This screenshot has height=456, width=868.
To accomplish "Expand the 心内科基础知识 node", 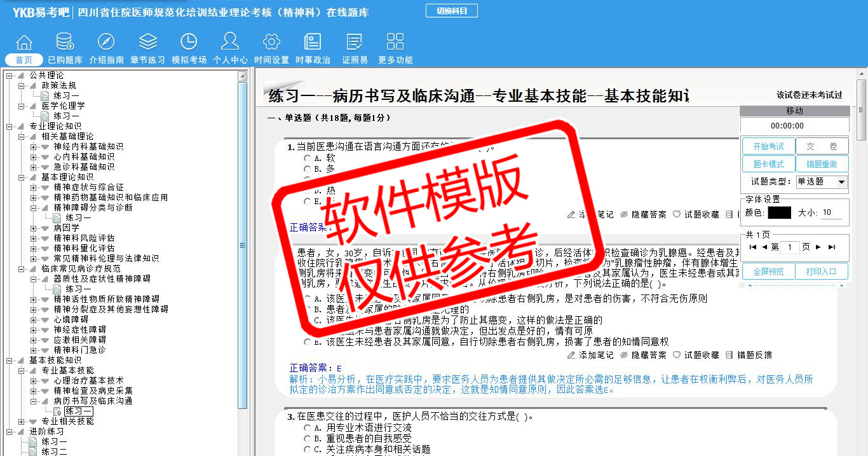I will (x=34, y=157).
